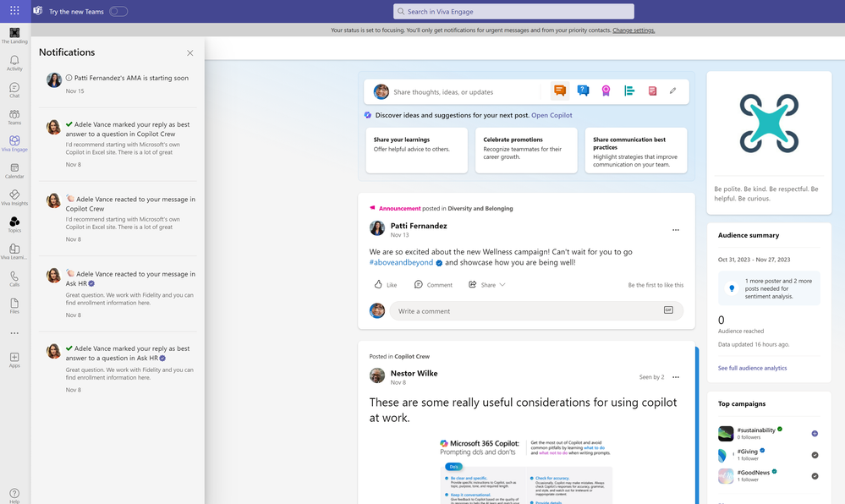Unfollow the #Giving campaign checkmark
Image resolution: width=845 pixels, height=504 pixels.
815,455
